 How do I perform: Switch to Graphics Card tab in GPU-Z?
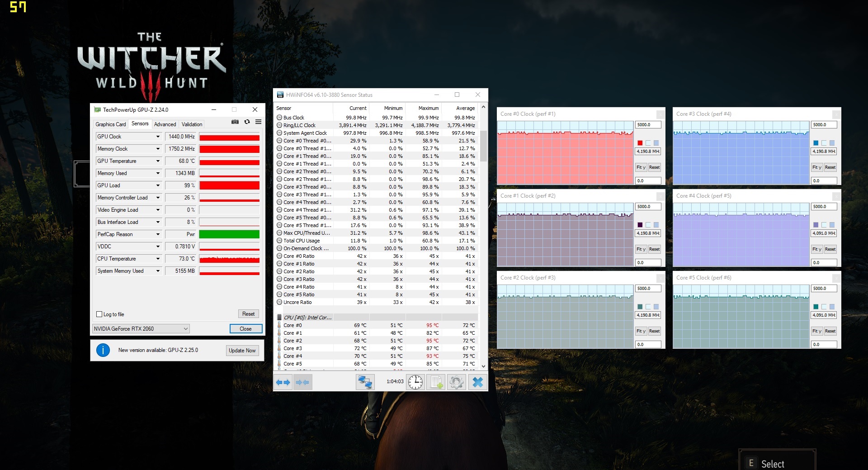[111, 124]
